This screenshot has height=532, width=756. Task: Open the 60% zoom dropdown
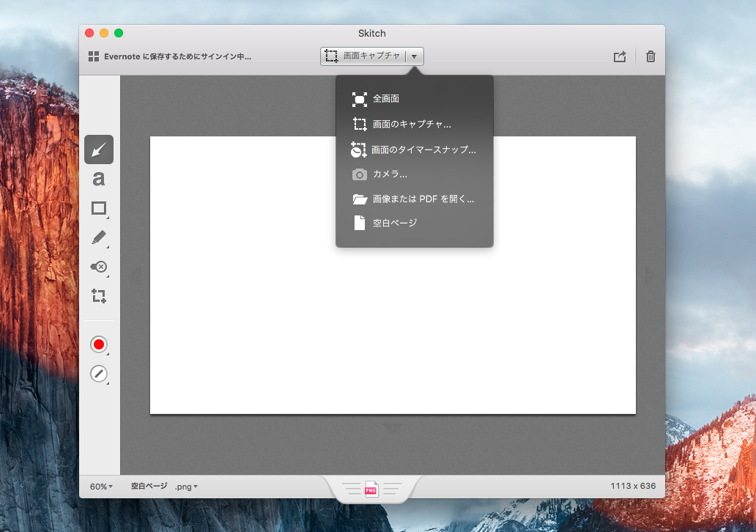tap(101, 487)
